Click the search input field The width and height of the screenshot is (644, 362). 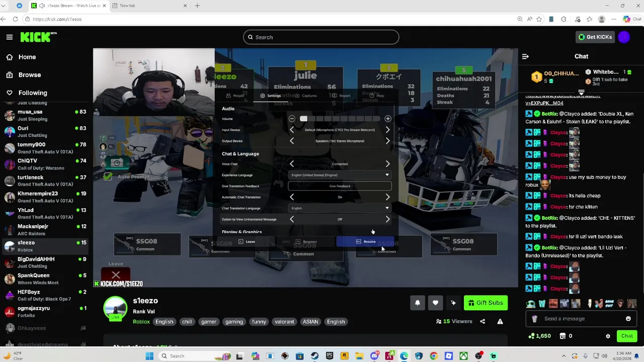click(x=321, y=37)
